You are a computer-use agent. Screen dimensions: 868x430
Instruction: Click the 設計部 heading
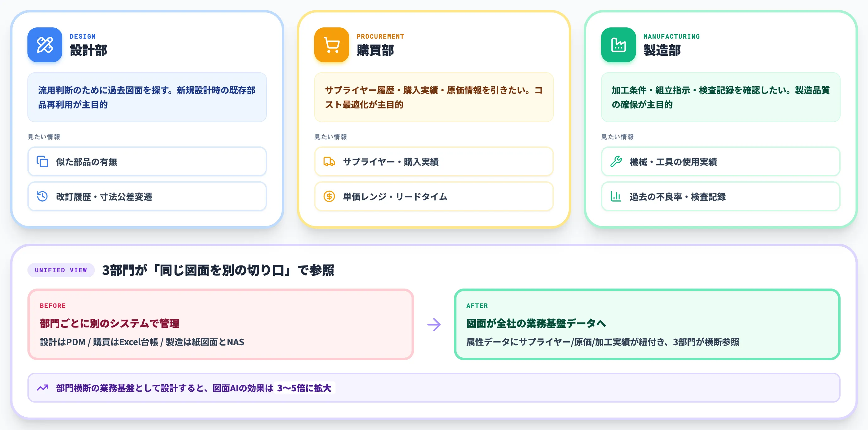[x=88, y=50]
